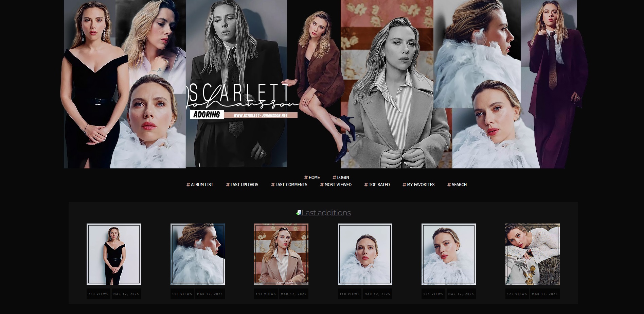Screen dimensions: 644x314
Task: Open thumbnail of black off-shoulder dress photo
Action: point(114,254)
